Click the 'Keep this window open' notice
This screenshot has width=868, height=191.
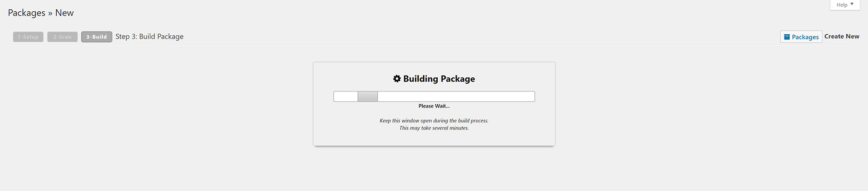434,121
